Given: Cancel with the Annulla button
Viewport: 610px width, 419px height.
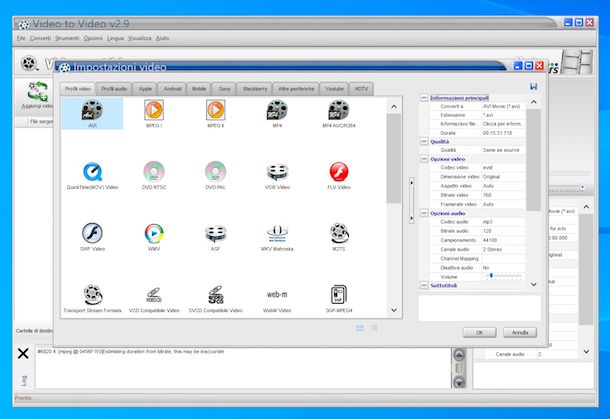Looking at the screenshot, I should coord(520,333).
